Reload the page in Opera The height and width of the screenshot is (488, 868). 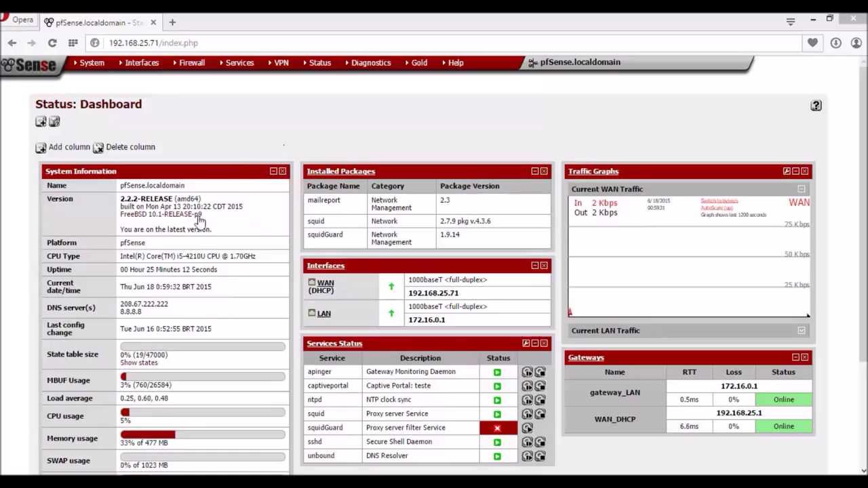[52, 43]
